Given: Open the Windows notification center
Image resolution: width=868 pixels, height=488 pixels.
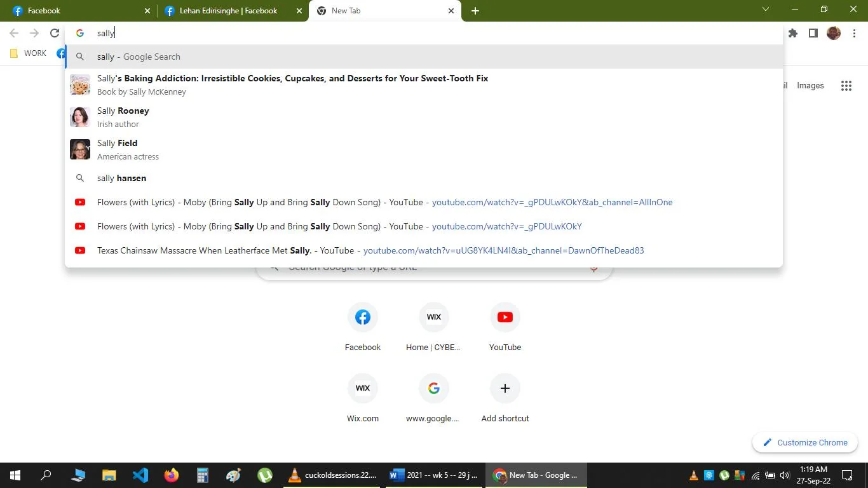Looking at the screenshot, I should click(x=847, y=475).
